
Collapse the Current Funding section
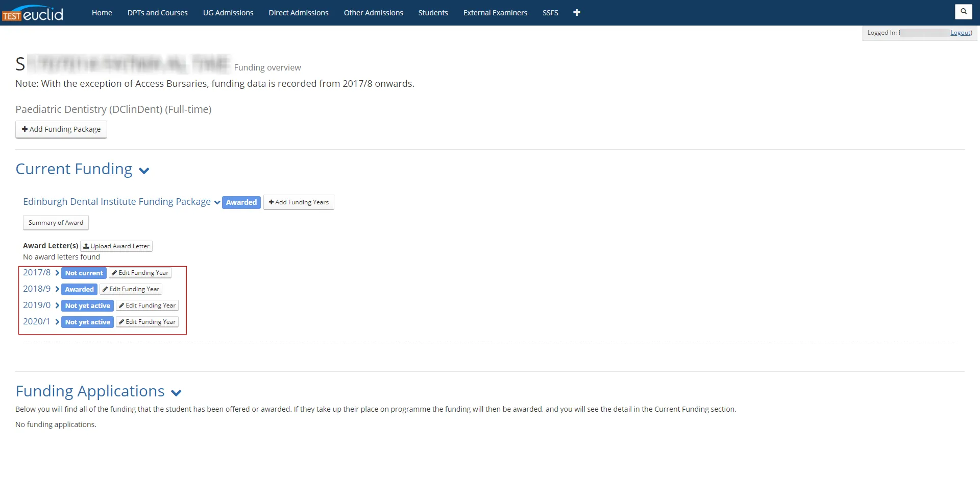click(144, 171)
